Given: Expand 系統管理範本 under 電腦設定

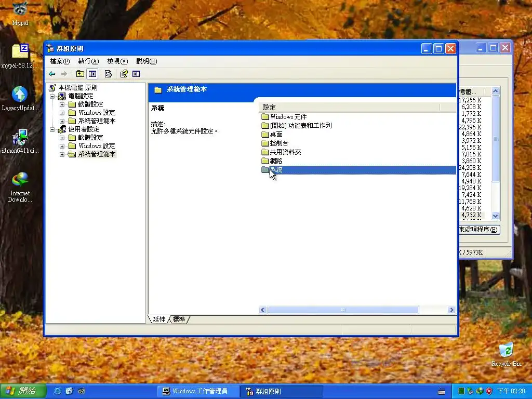Looking at the screenshot, I should [x=62, y=121].
